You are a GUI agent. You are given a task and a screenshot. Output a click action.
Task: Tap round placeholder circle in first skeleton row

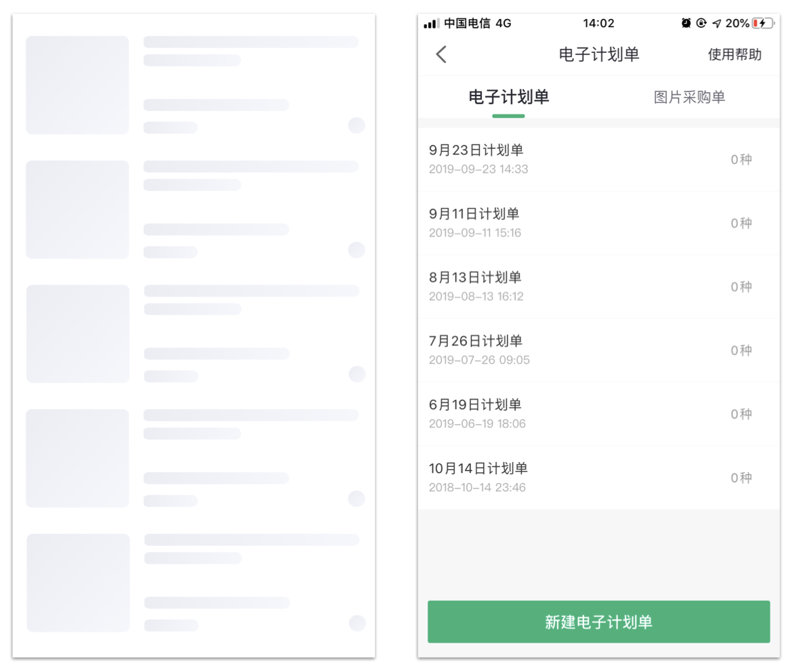point(356,125)
